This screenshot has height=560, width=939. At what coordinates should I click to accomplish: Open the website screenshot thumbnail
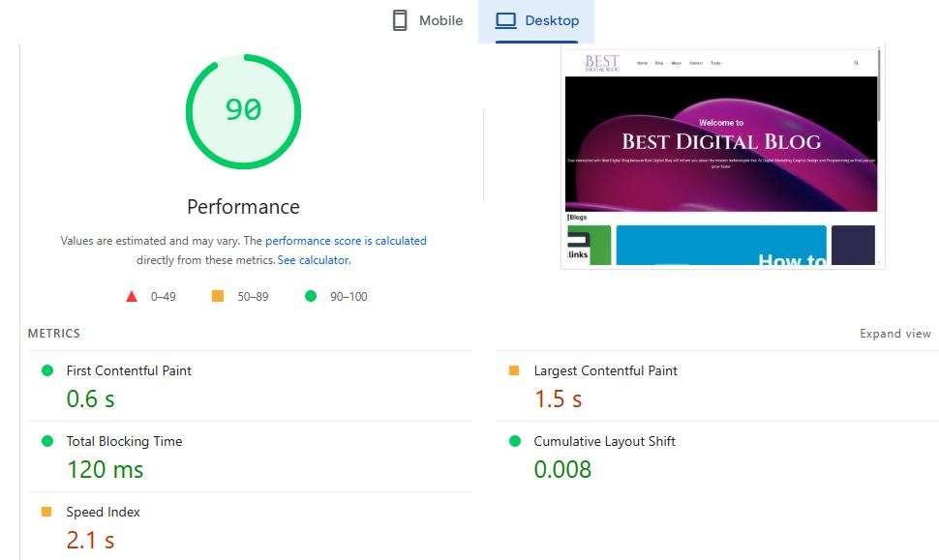pos(722,158)
